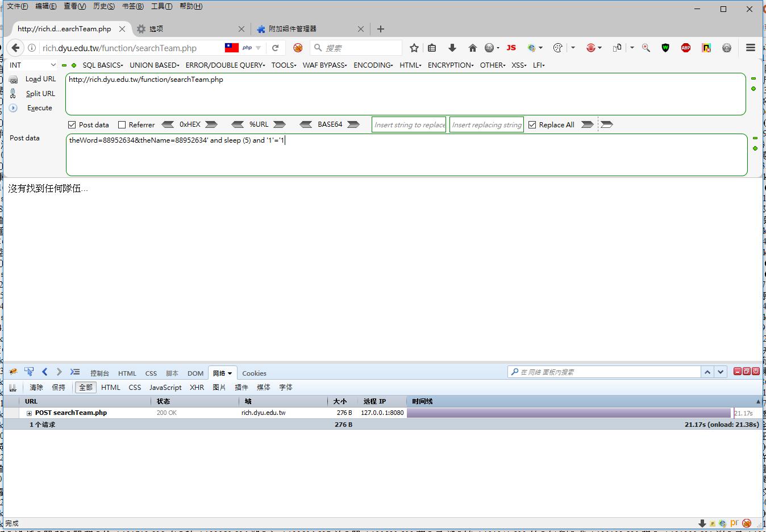Click the 0xHEX encode right arrow

point(211,124)
